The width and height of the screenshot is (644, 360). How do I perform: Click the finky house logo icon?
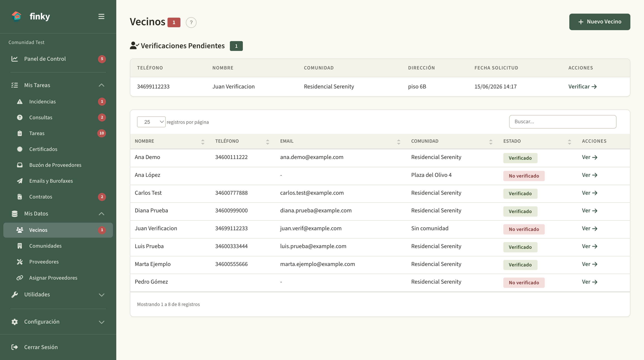point(17,16)
